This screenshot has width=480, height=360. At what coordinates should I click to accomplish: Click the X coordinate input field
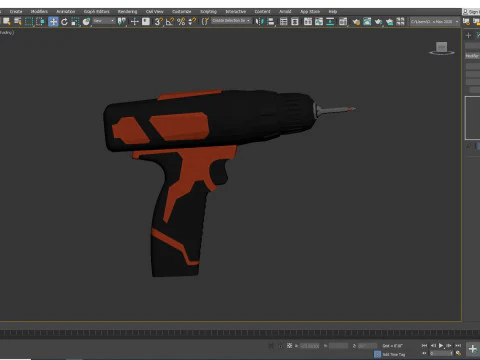(310, 346)
